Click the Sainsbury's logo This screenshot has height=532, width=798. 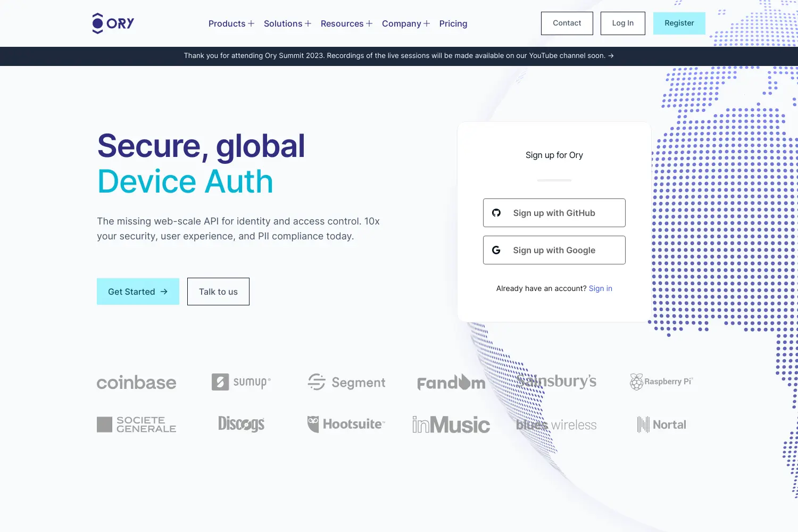point(556,381)
